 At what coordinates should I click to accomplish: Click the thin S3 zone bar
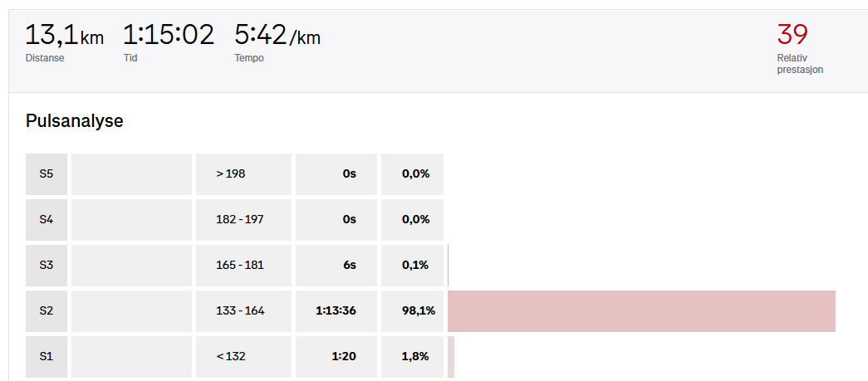click(448, 266)
